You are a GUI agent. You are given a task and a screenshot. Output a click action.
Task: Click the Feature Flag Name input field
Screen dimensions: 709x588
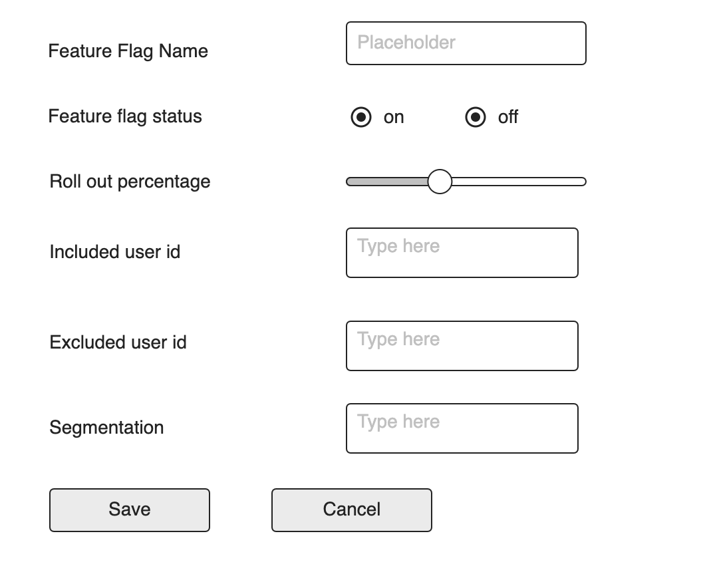466,43
